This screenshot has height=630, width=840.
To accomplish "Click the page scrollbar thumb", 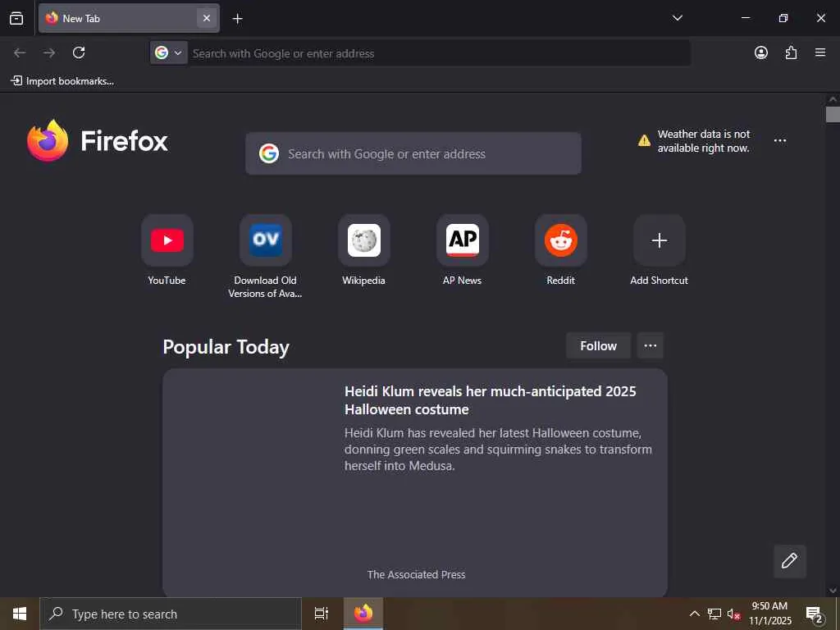I will (x=833, y=115).
